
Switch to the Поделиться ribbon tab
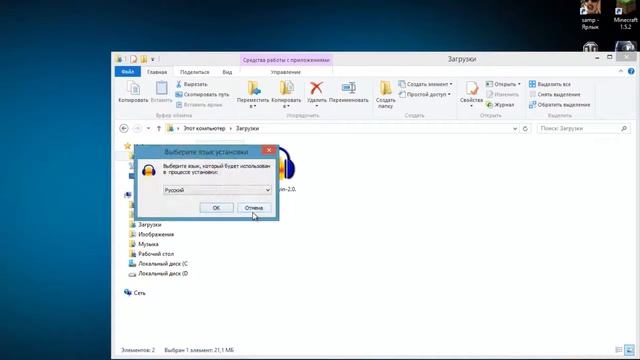tap(195, 72)
